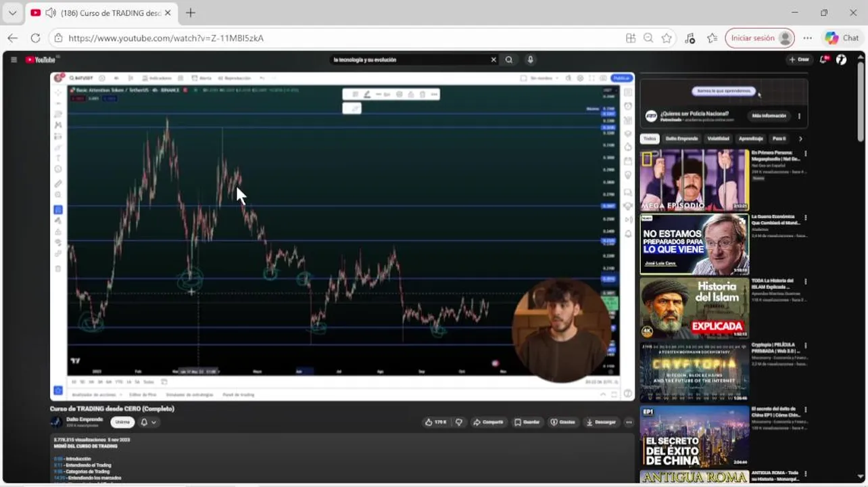Click Más información on Policía Nacional ad

(769, 116)
